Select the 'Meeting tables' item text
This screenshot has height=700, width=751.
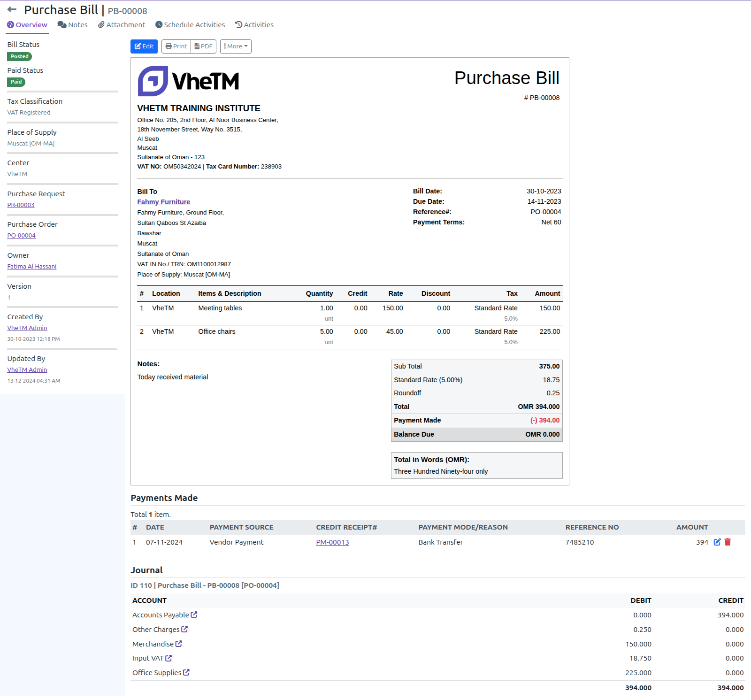point(220,308)
